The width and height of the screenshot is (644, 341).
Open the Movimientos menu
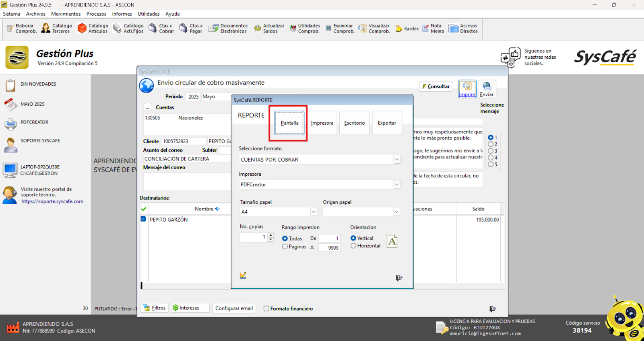(66, 14)
